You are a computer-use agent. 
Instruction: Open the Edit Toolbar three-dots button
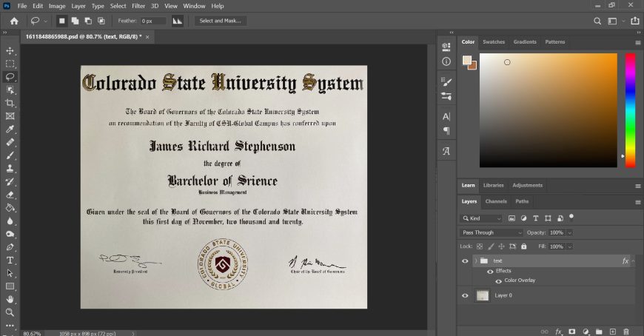coord(10,326)
